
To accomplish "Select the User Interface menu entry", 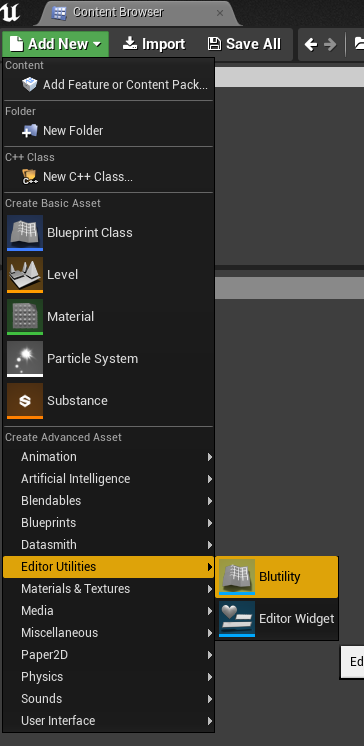I will pyautogui.click(x=108, y=721).
